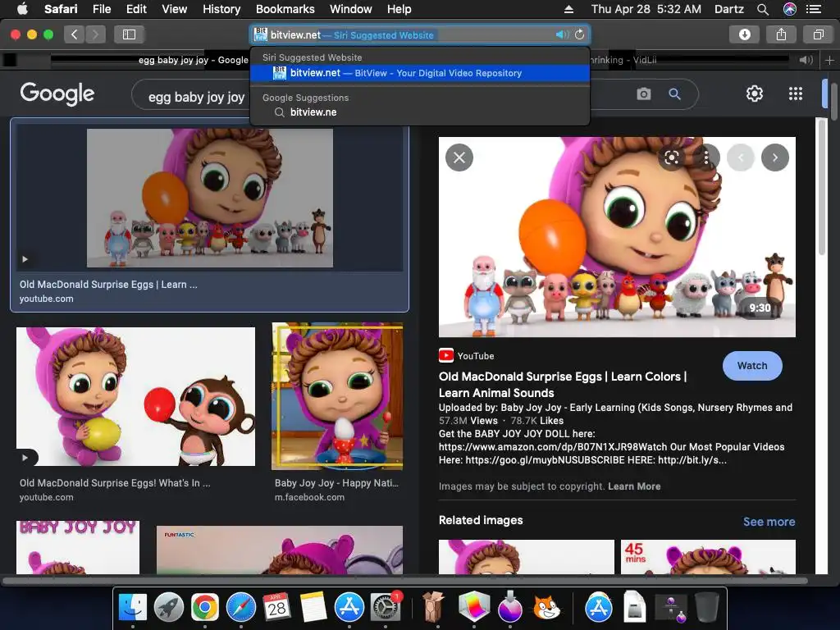Open Baby Joy Joy Happy Nati... thumbnail

[337, 396]
